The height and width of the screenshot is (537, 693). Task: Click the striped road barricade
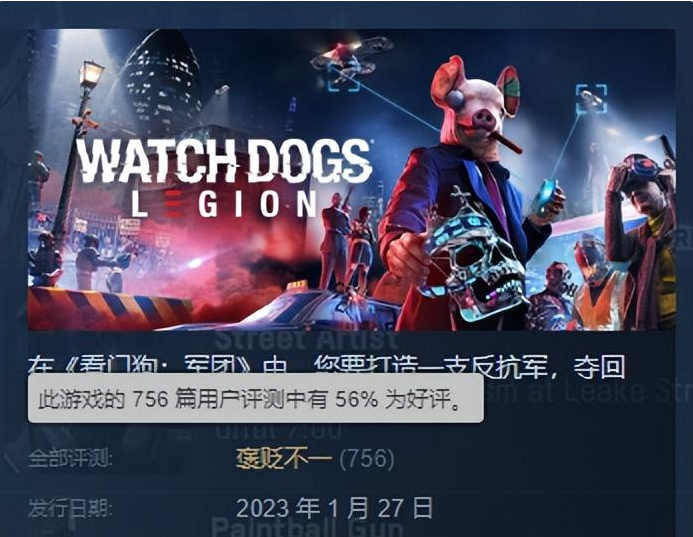(x=110, y=307)
